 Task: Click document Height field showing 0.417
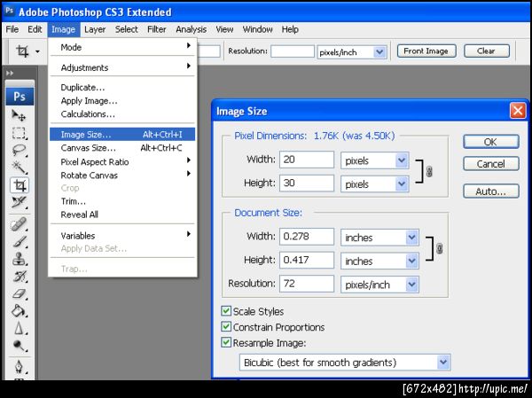point(307,261)
